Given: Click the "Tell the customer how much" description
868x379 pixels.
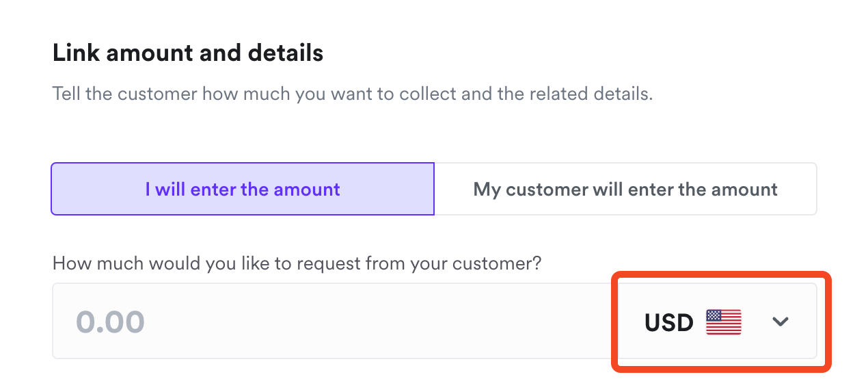Looking at the screenshot, I should pyautogui.click(x=353, y=94).
